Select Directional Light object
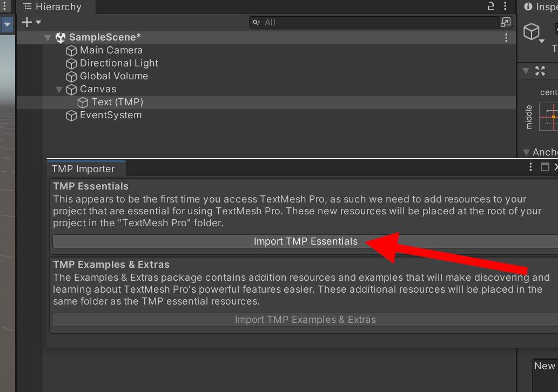This screenshot has height=392, width=558. click(x=119, y=63)
